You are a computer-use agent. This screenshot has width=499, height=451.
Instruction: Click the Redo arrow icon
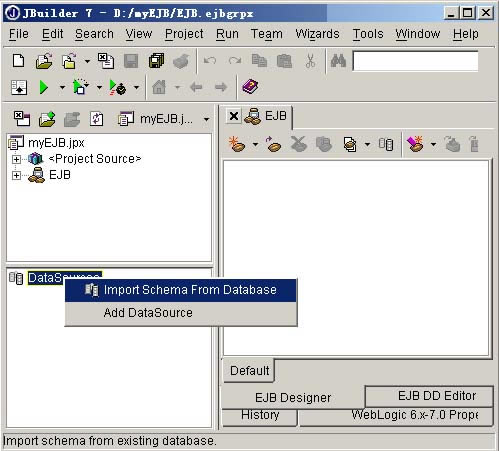point(235,61)
